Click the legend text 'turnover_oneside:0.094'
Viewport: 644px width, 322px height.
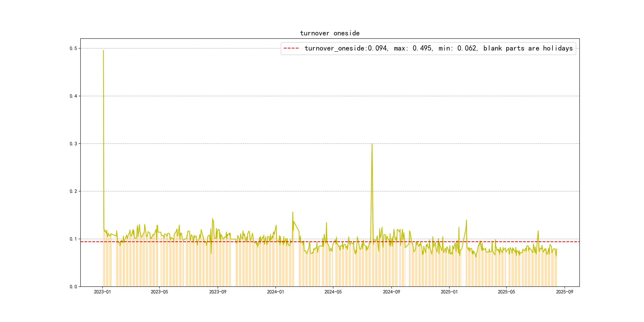click(x=346, y=48)
